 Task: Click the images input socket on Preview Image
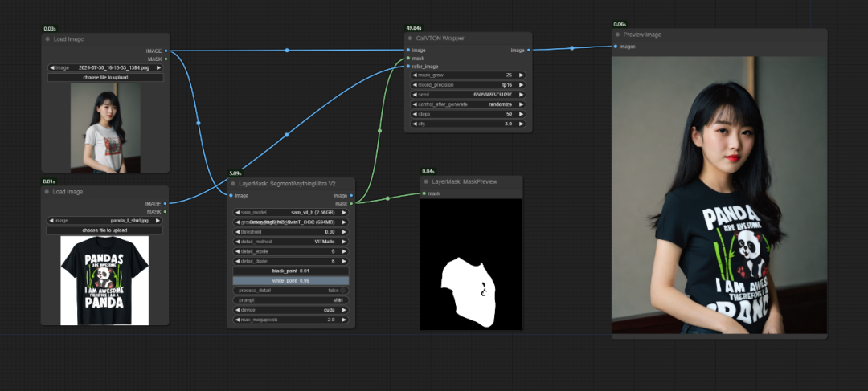[615, 47]
